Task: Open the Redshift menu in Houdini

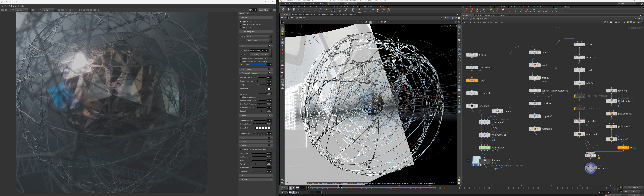Action: click(x=316, y=4)
